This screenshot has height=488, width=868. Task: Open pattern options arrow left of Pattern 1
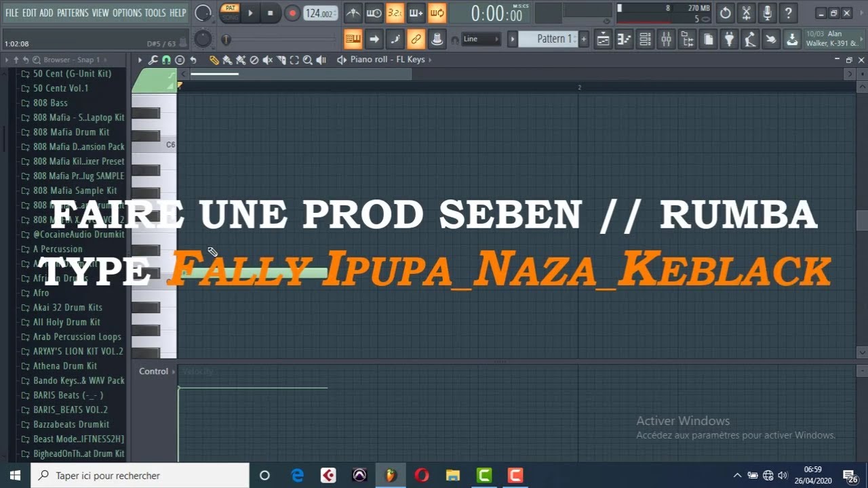513,39
